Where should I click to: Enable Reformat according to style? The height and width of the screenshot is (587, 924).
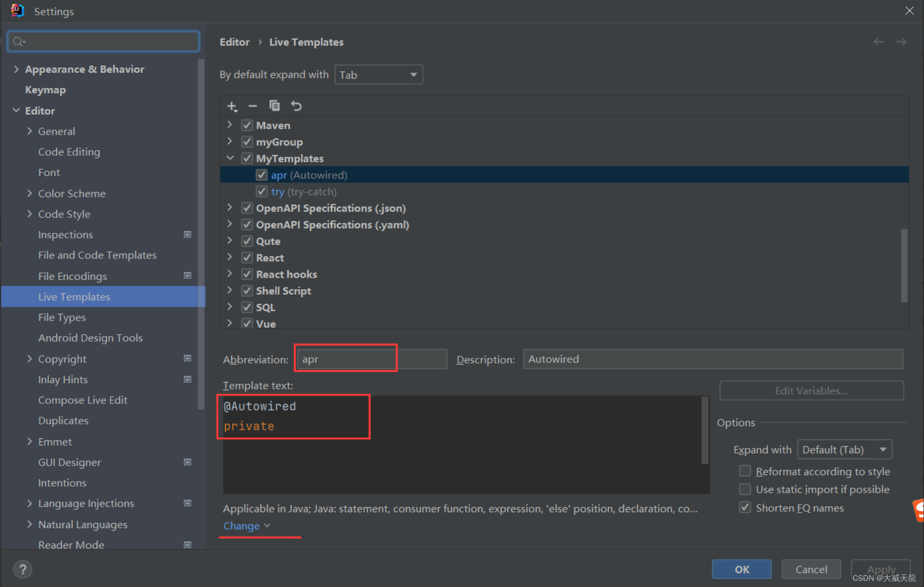745,471
